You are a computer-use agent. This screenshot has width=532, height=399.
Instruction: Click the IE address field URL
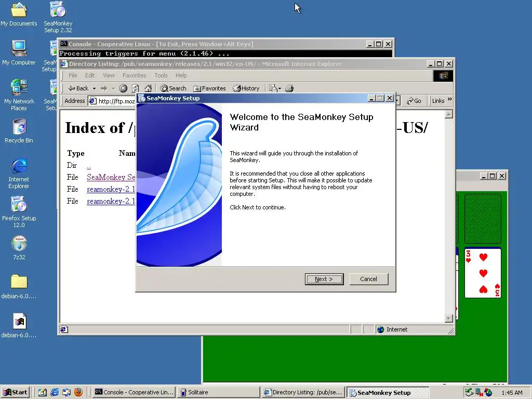coord(117,101)
